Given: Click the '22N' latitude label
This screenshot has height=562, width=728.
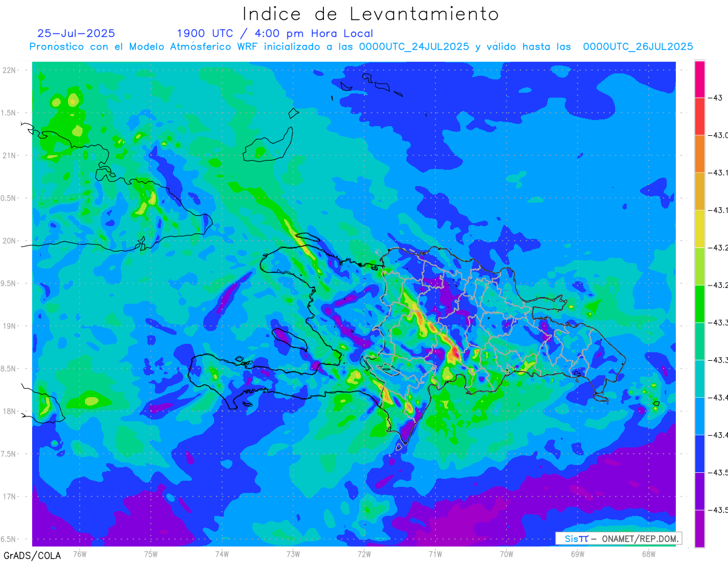Looking at the screenshot, I should tap(10, 70).
